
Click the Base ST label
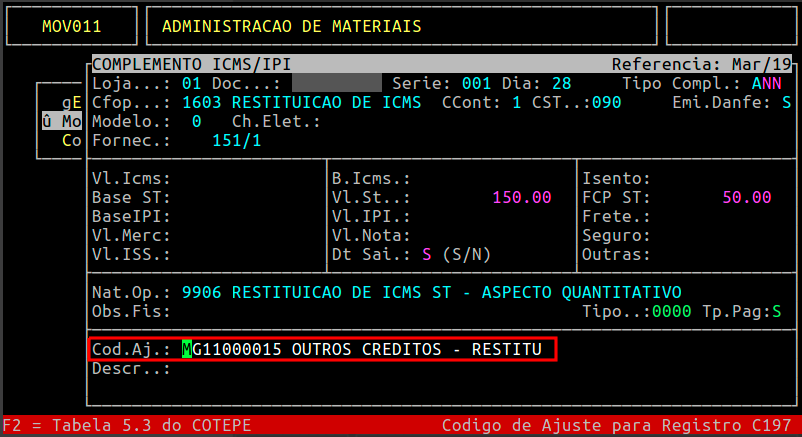pos(131,198)
